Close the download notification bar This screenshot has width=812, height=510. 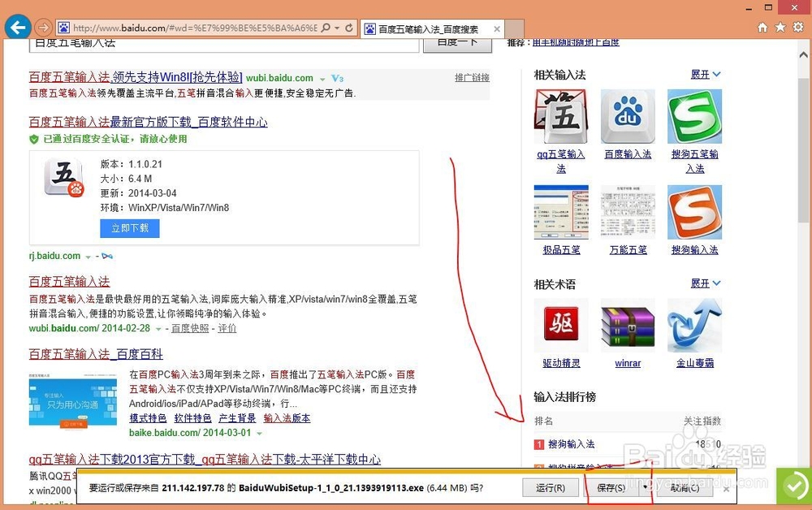(726, 488)
